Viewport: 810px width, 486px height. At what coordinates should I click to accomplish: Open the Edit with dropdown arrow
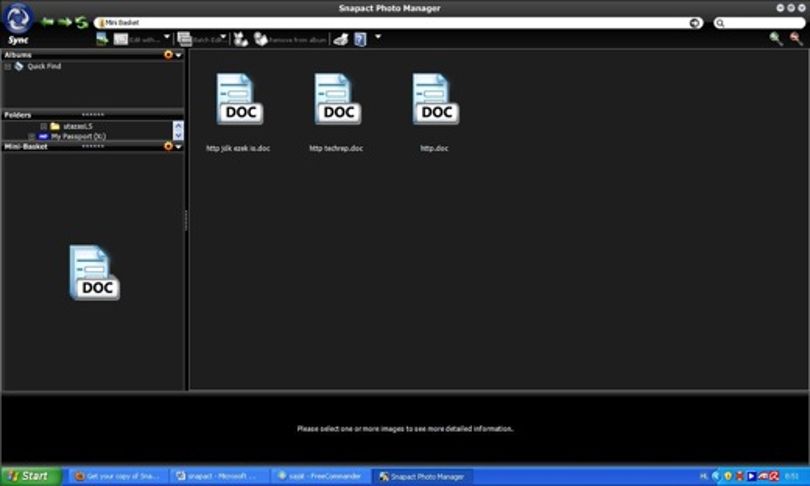point(167,37)
